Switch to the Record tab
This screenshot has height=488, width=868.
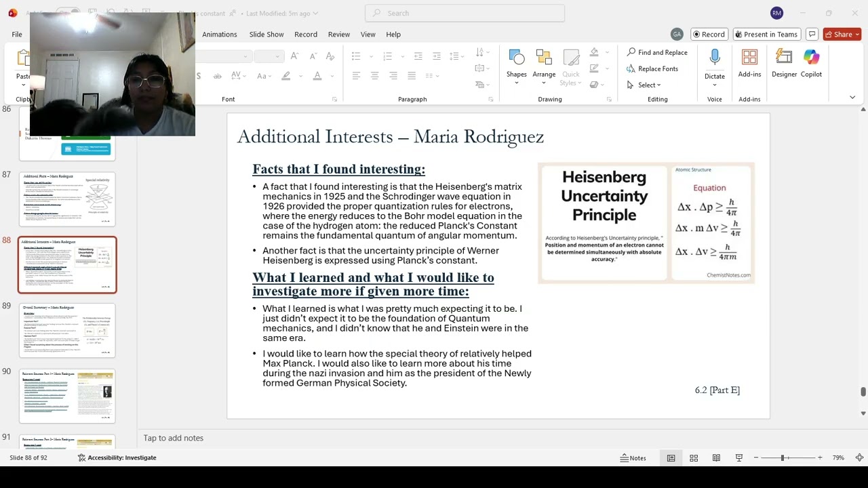(x=306, y=35)
